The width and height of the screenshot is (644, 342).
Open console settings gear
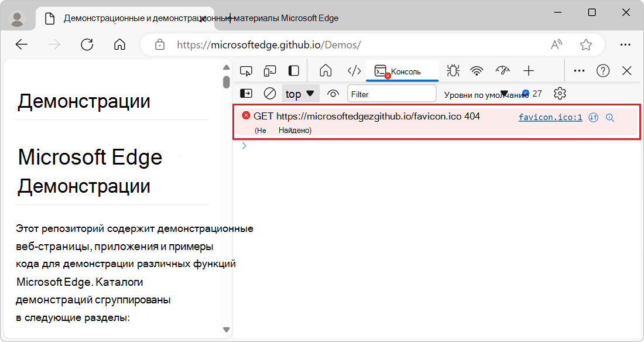[x=560, y=93]
